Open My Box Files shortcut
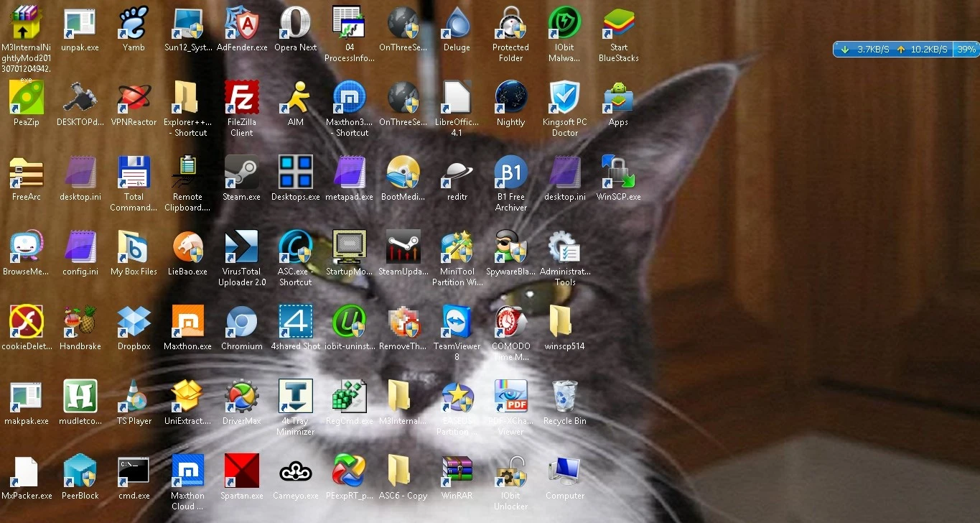Viewport: 980px width, 523px height. [134, 246]
